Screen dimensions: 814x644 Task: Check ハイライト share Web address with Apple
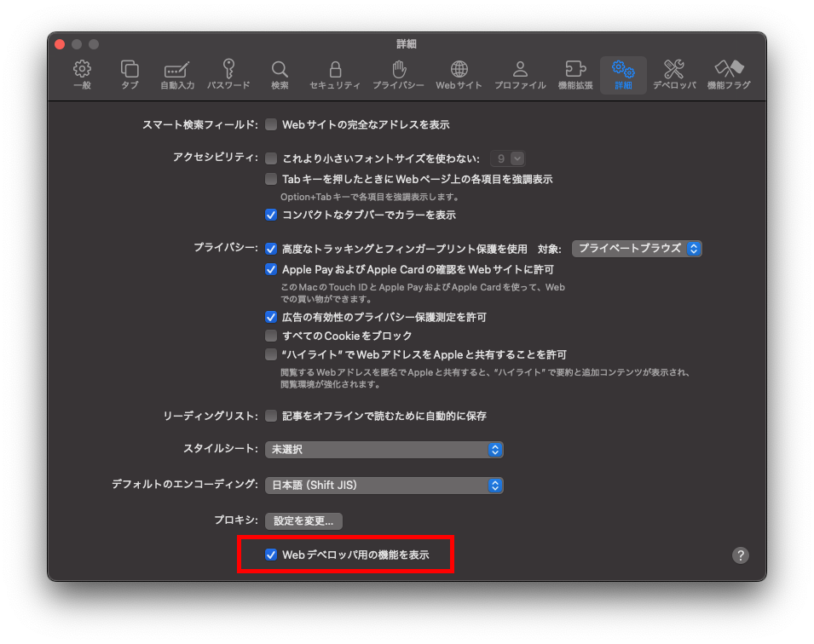coord(271,354)
